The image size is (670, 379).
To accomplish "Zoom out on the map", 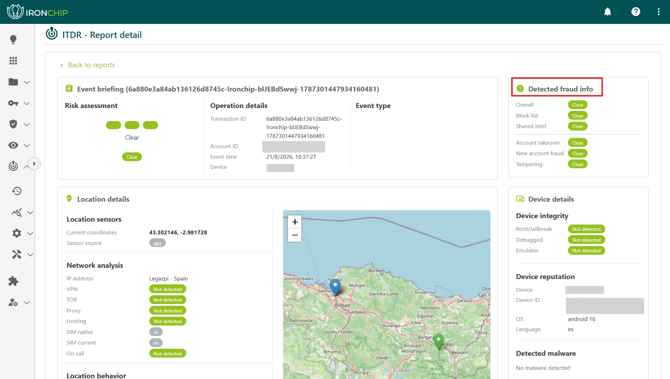I will coord(294,235).
